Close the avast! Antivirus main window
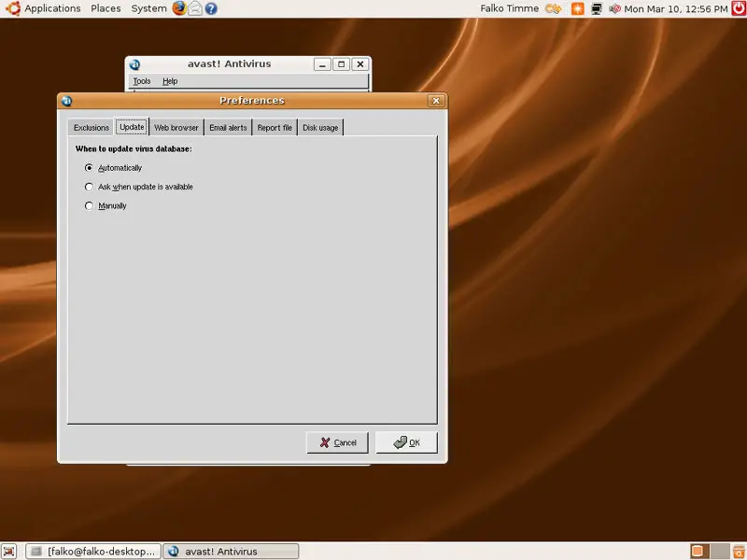 (360, 64)
